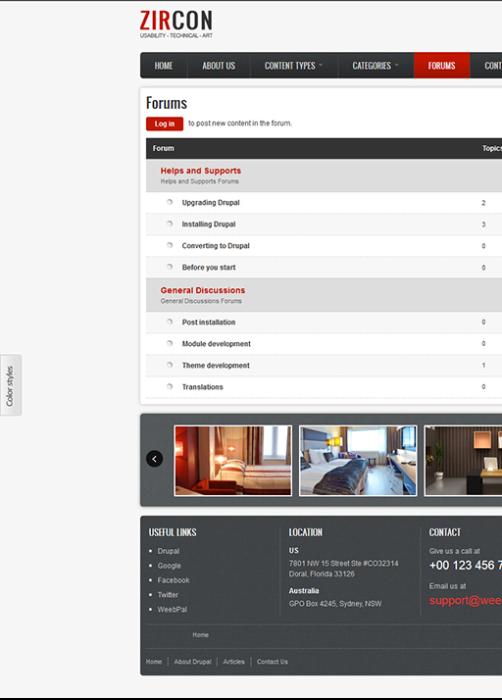
Task: Click the status icon beside Converting to Drupal
Action: pos(170,245)
